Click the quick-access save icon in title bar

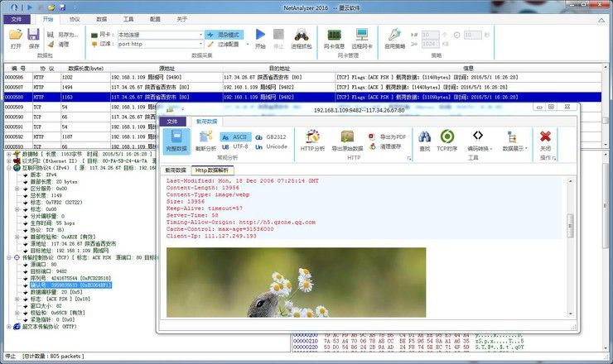(62, 7)
